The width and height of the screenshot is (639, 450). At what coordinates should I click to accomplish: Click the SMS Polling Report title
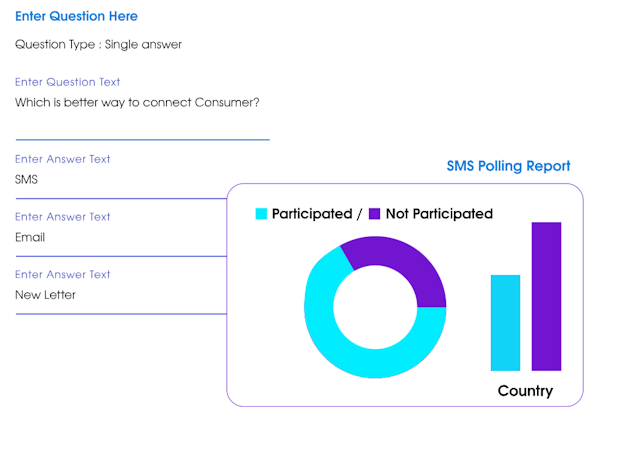click(x=508, y=166)
